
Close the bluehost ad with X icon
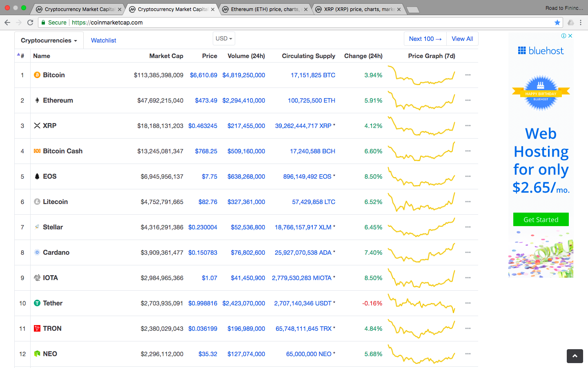click(570, 36)
